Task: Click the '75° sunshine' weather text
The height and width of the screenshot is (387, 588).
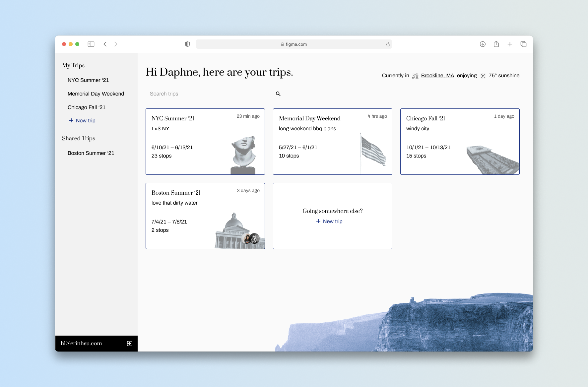Action: pyautogui.click(x=504, y=76)
